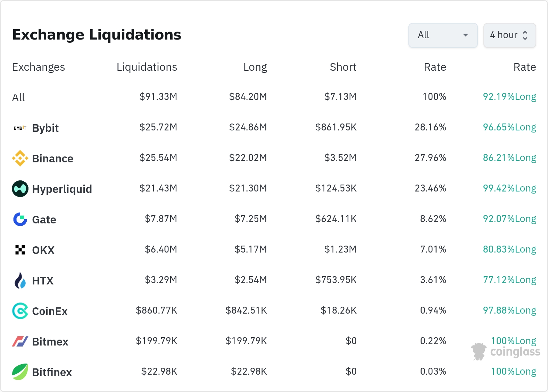Click the Long column header
Viewport: 548px width, 392px height.
coord(255,67)
